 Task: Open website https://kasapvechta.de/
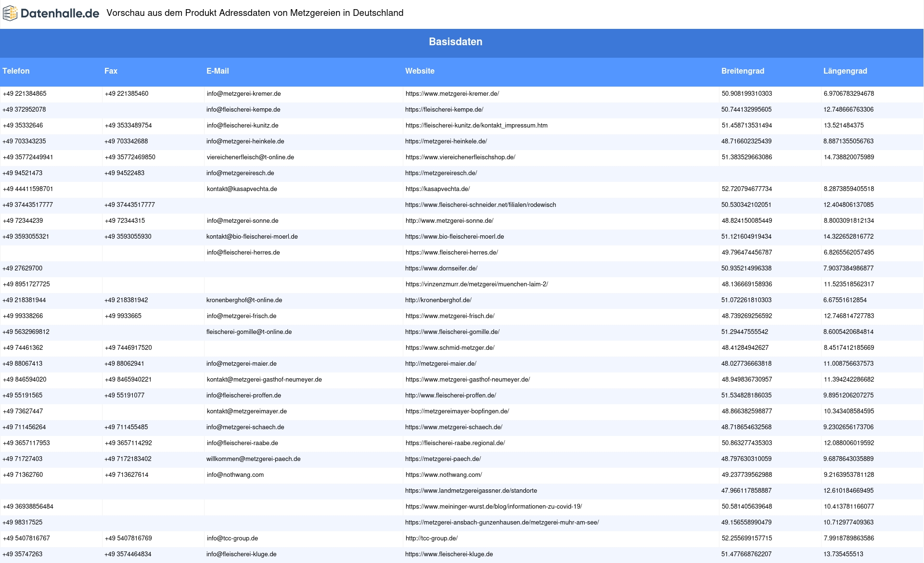[x=437, y=189]
